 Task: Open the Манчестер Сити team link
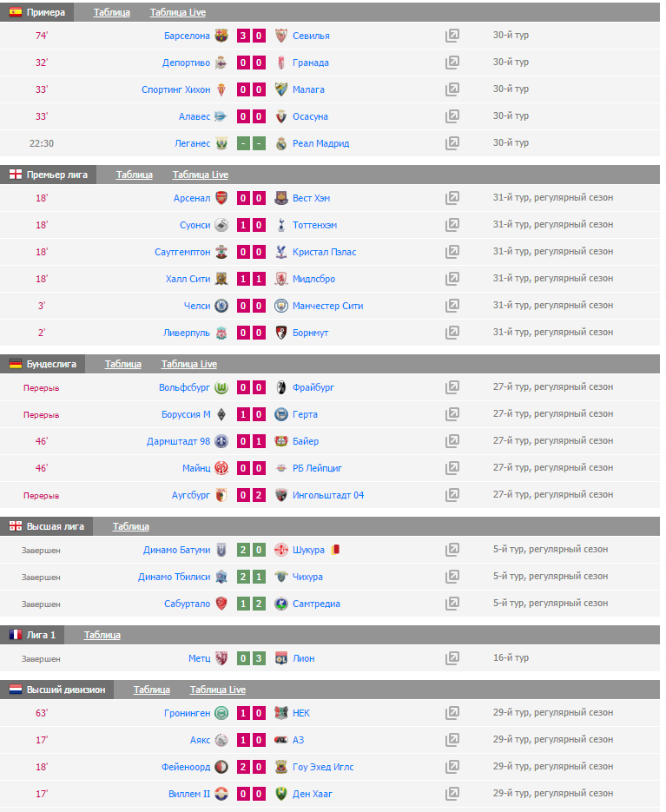pos(327,306)
